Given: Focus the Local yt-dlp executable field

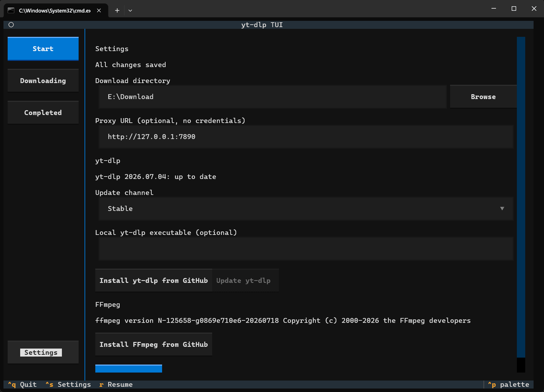Looking at the screenshot, I should pyautogui.click(x=306, y=248).
